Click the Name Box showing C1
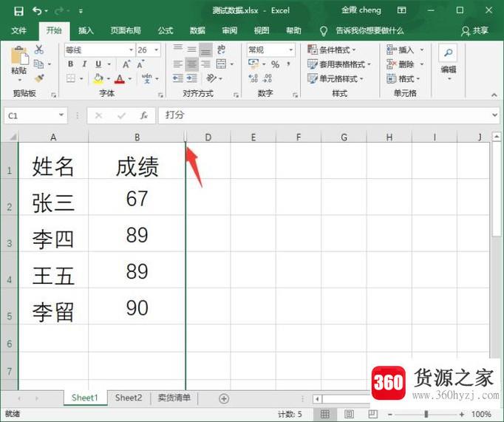This screenshot has height=422, width=504. click(35, 115)
